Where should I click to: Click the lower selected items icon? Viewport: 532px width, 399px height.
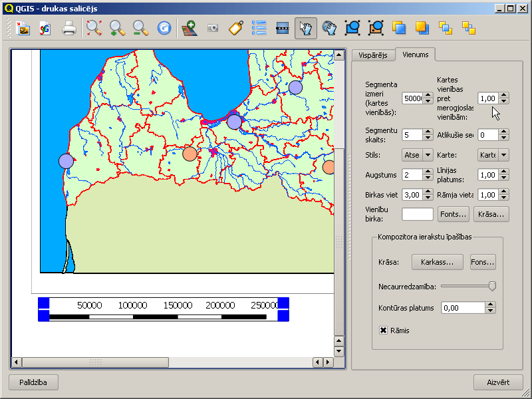click(422, 29)
